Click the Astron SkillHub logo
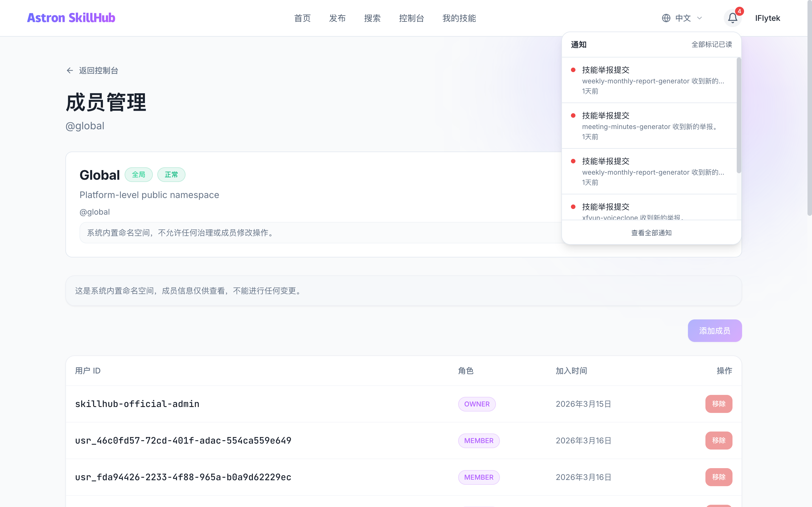This screenshot has width=812, height=507. tap(71, 17)
